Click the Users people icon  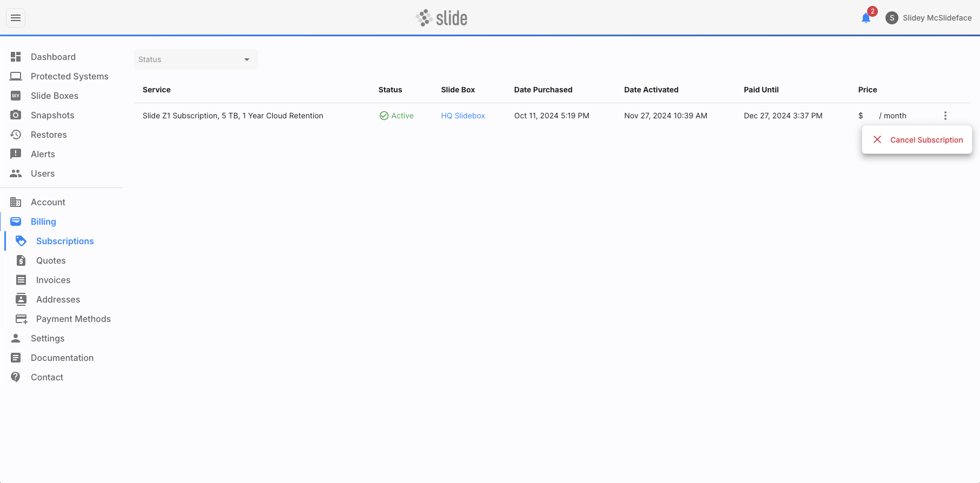pyautogui.click(x=16, y=173)
